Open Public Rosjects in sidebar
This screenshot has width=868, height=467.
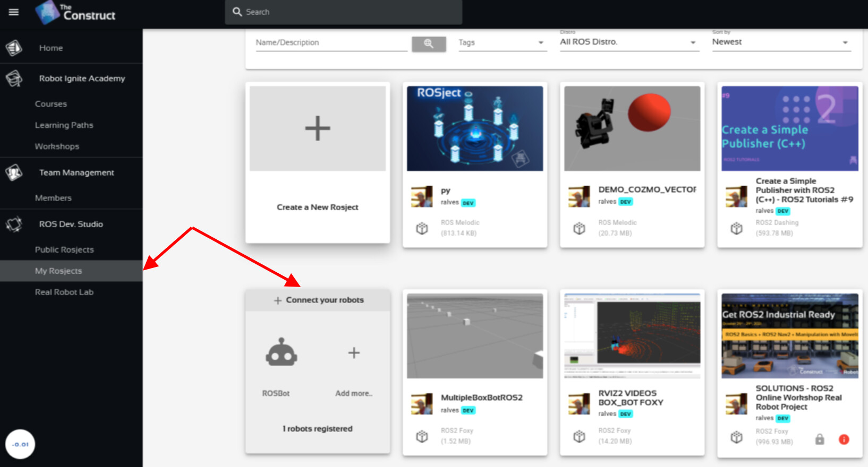coord(64,249)
